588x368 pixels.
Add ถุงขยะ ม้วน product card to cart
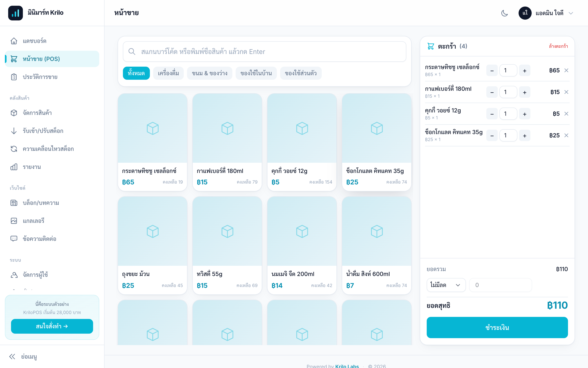tap(153, 245)
